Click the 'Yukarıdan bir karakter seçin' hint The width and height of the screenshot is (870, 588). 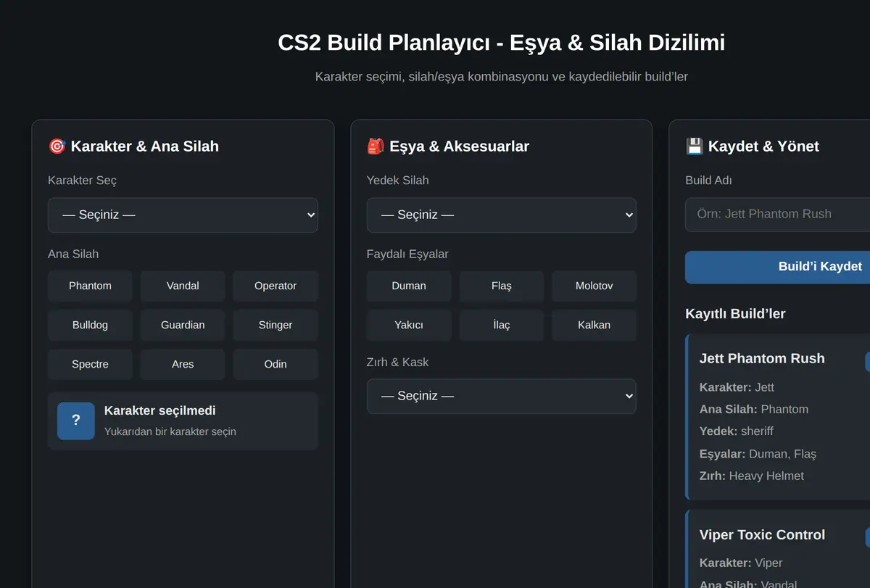click(x=170, y=431)
